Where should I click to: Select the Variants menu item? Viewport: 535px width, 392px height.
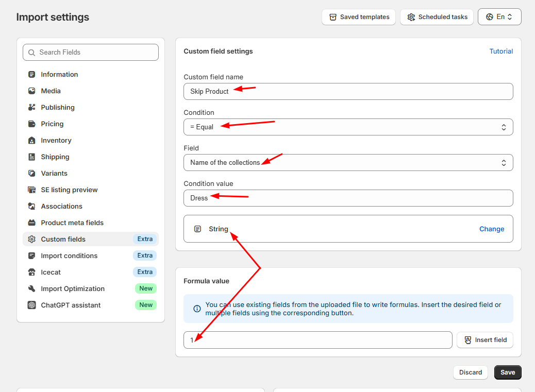(91, 173)
